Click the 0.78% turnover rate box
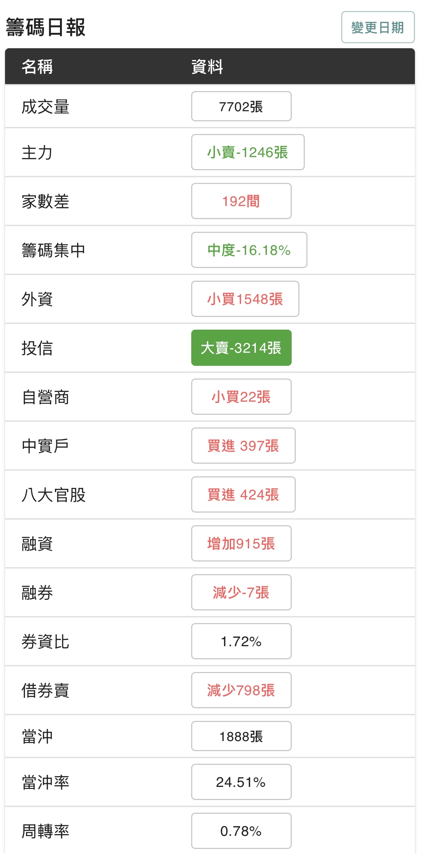 241,830
